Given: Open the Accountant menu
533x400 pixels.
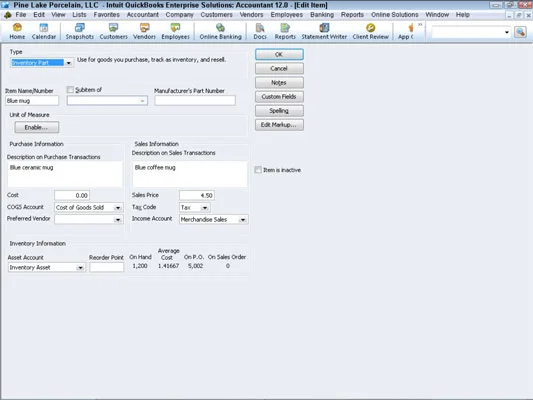Looking at the screenshot, I should (142, 15).
